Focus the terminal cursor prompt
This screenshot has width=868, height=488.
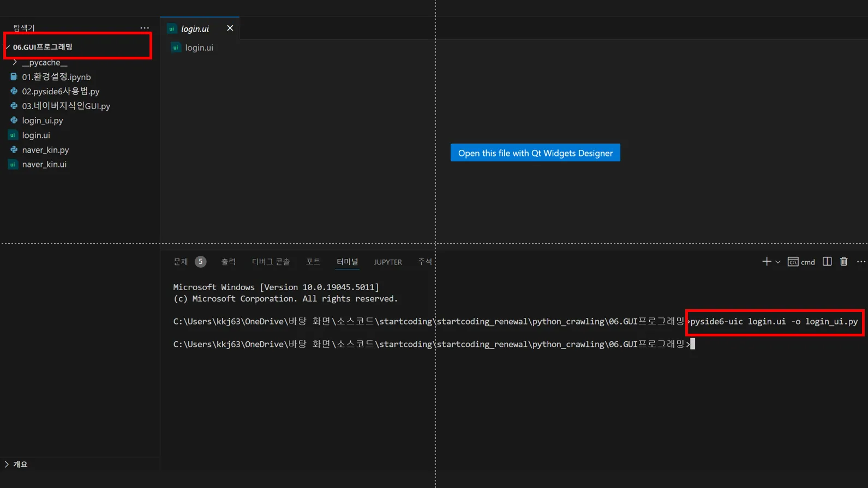click(692, 344)
